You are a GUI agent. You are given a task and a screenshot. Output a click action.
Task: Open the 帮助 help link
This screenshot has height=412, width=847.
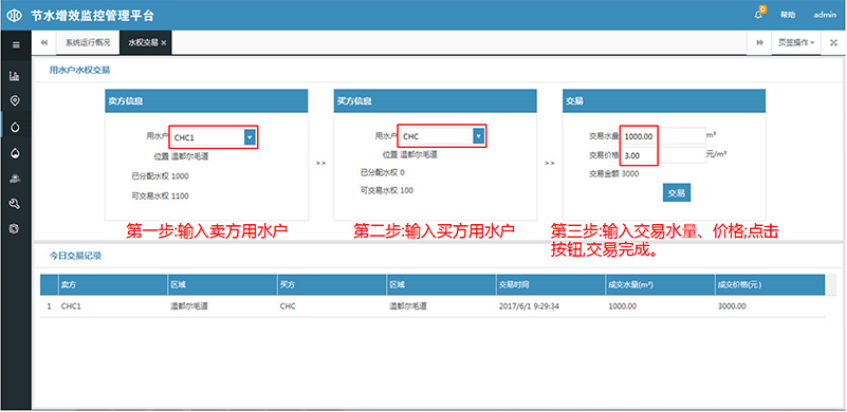coord(788,15)
